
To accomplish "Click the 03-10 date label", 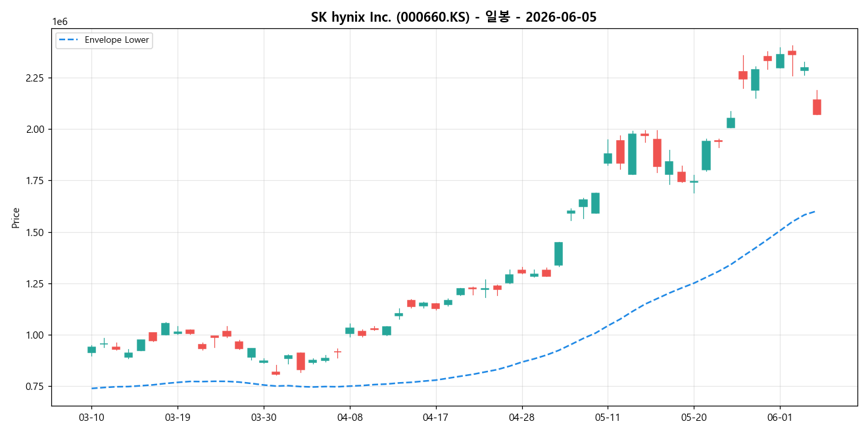I will 91,417.
